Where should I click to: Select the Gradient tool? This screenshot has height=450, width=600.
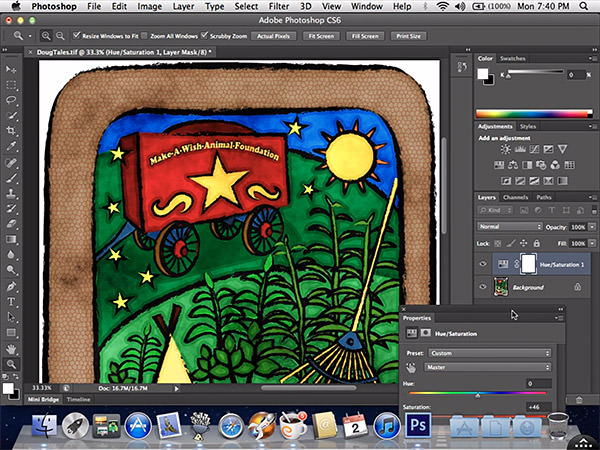(11, 240)
